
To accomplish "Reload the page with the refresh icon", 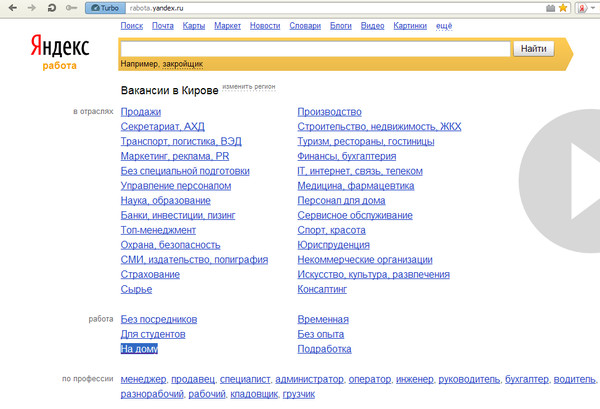I will 51,8.
